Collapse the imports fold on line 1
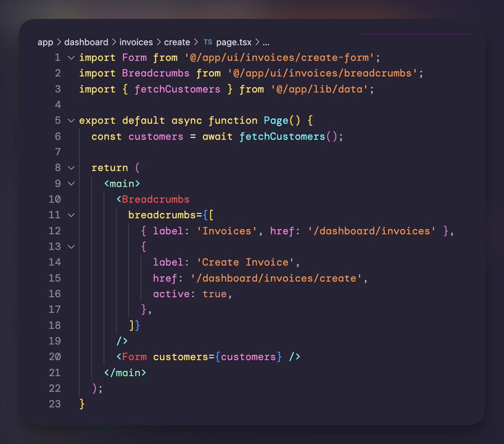This screenshot has height=444, width=504. pyautogui.click(x=71, y=58)
